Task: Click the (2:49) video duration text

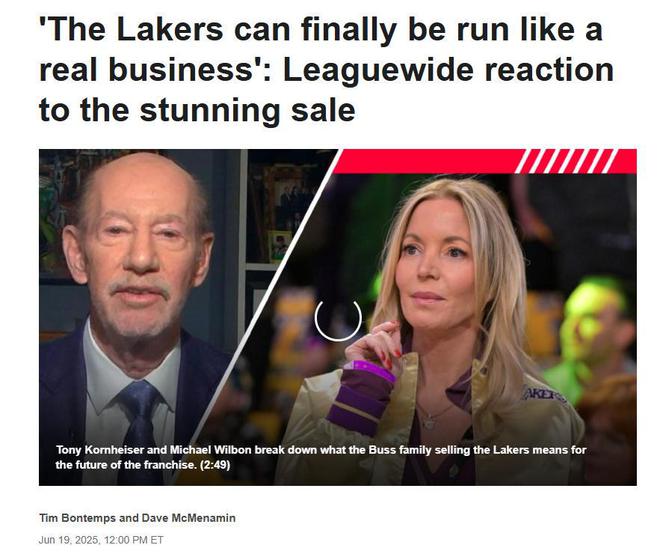Action: pyautogui.click(x=215, y=465)
